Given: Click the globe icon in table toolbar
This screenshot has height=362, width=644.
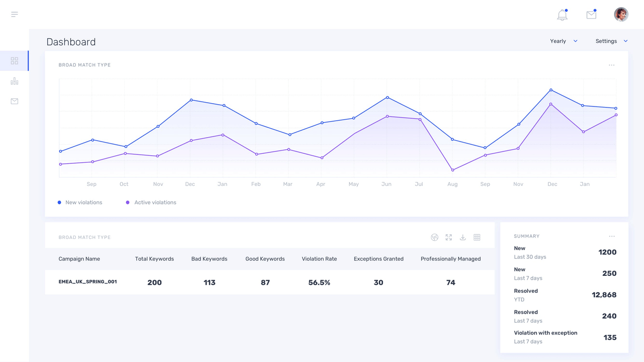Looking at the screenshot, I should coord(434,238).
